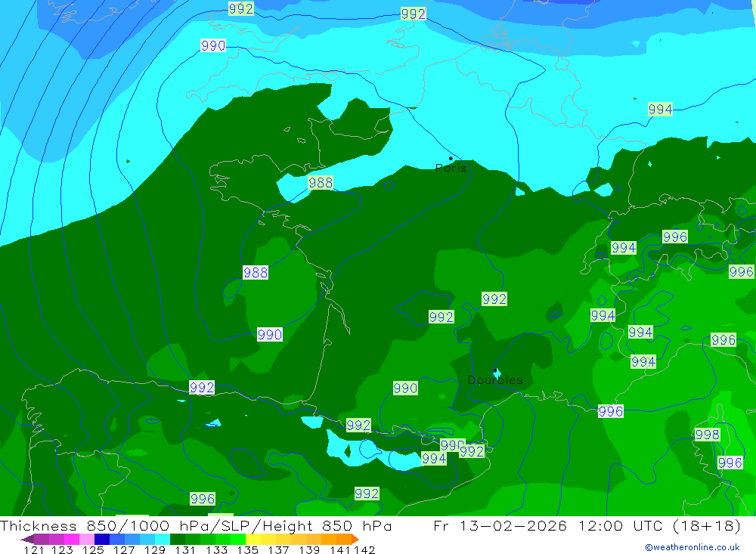Pick the cyan legend swatch left of 131
Screen dimensions: 756x554
[x=163, y=539]
